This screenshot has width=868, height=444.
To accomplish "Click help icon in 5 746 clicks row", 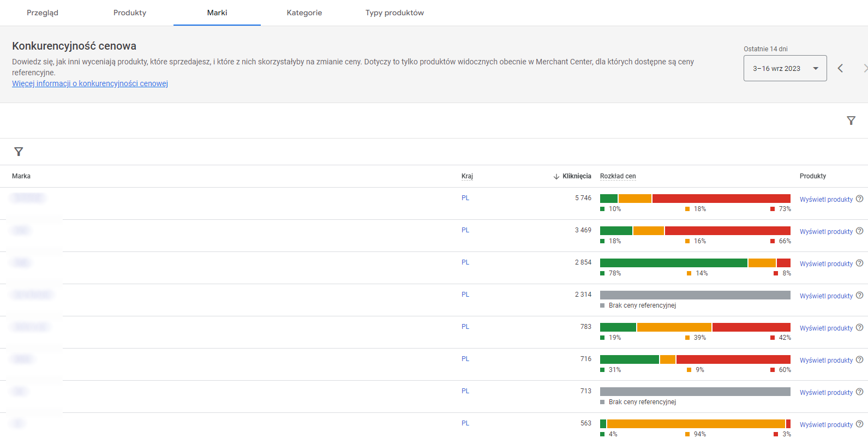I will coord(860,199).
